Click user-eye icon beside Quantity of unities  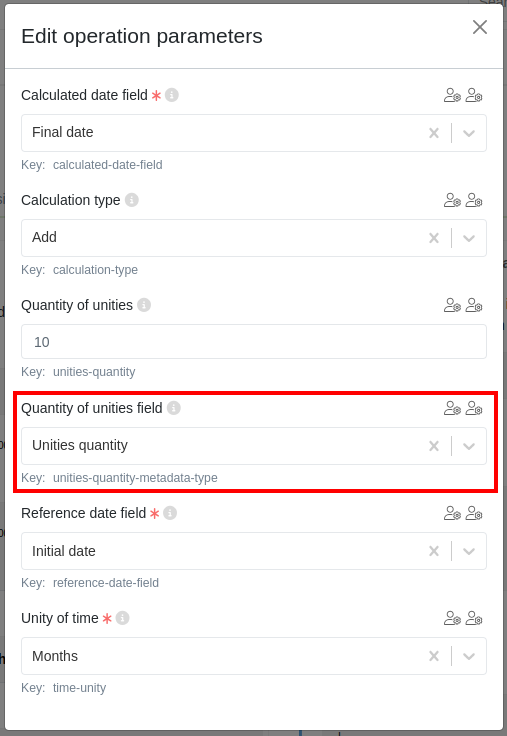[x=453, y=306]
